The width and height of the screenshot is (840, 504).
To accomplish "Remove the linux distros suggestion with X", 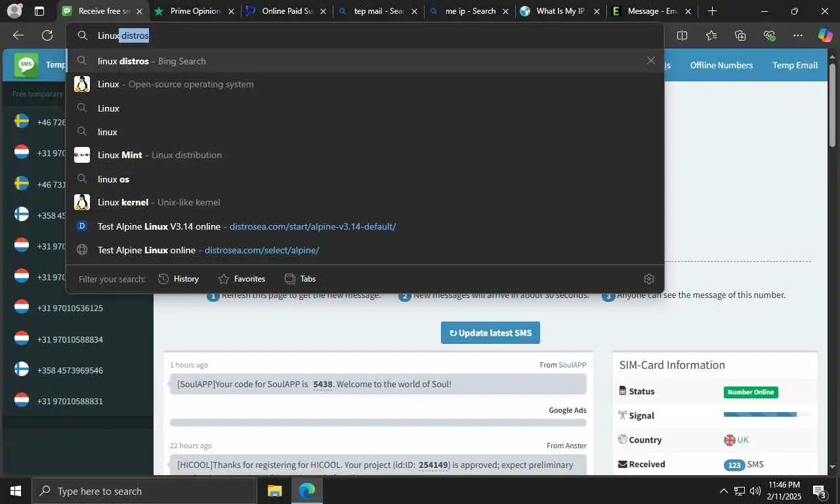I will pos(650,60).
